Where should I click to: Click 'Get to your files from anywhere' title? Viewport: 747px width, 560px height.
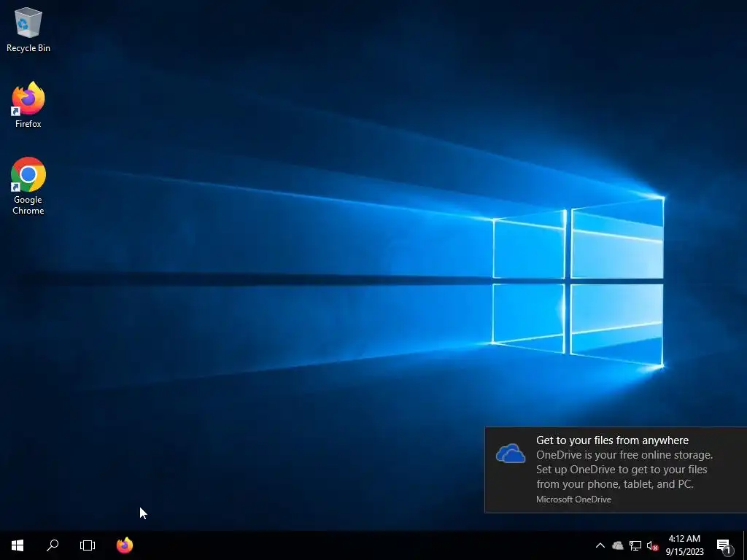coord(612,440)
